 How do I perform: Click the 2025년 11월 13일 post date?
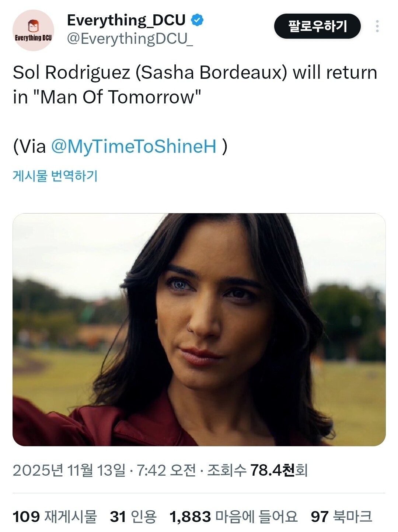pyautogui.click(x=69, y=470)
